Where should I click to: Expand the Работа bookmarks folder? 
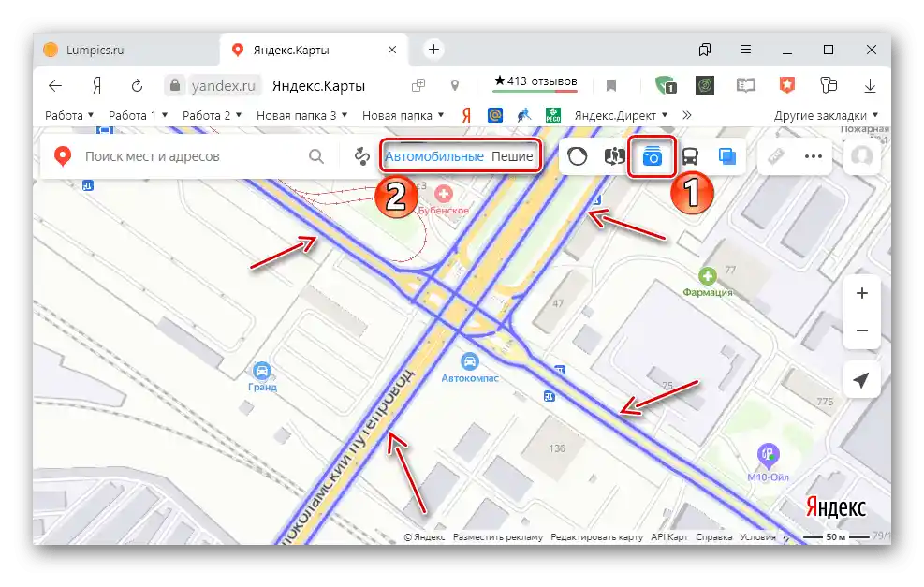pos(69,115)
